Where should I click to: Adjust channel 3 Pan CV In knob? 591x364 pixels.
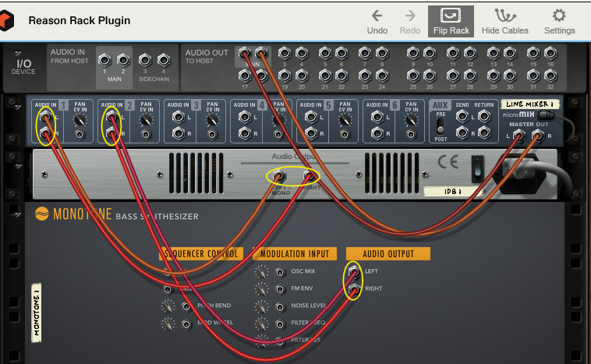tap(212, 121)
